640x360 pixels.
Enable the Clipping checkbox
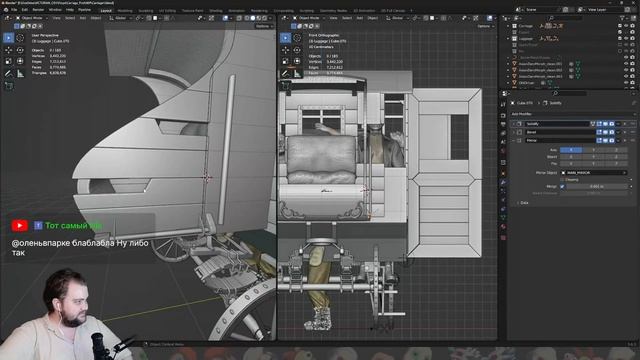(562, 179)
